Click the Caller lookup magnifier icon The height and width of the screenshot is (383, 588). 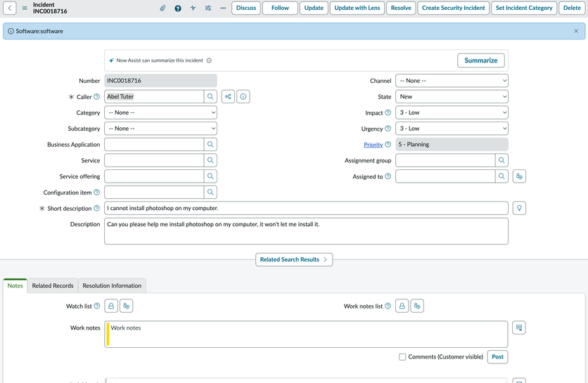pos(210,97)
